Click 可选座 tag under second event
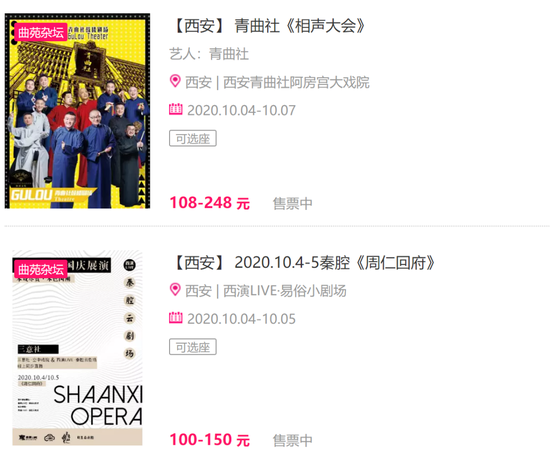550x455 pixels. click(x=193, y=347)
